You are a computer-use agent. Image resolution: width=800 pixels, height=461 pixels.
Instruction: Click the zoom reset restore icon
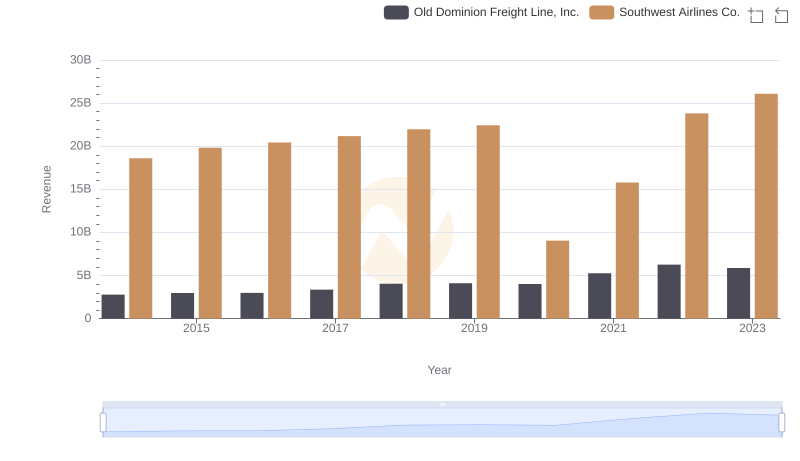781,15
